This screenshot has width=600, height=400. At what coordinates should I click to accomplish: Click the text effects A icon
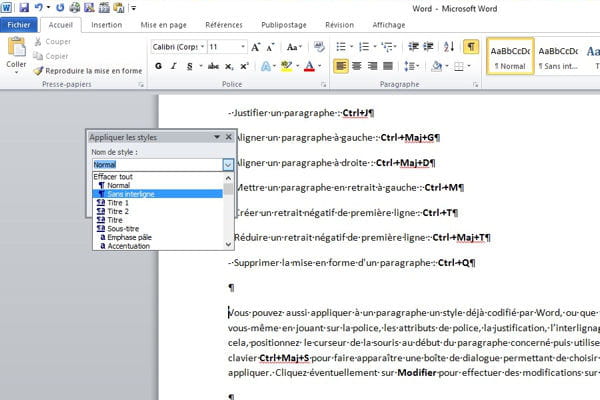[265, 66]
